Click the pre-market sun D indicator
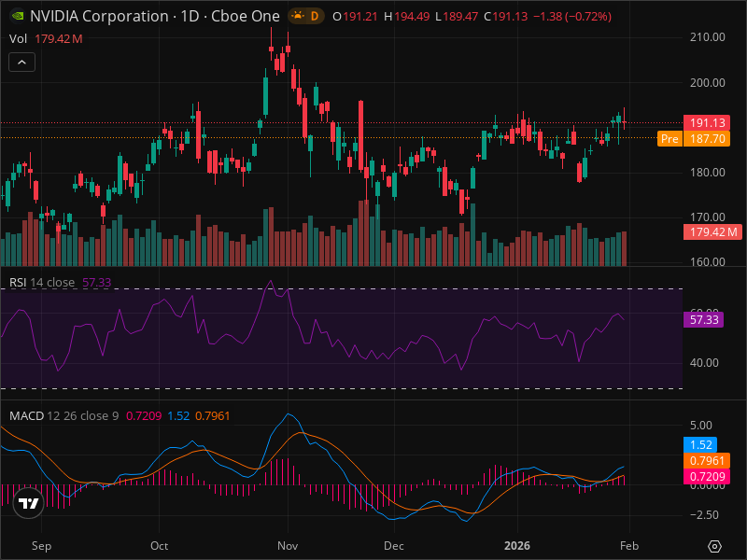 [306, 16]
